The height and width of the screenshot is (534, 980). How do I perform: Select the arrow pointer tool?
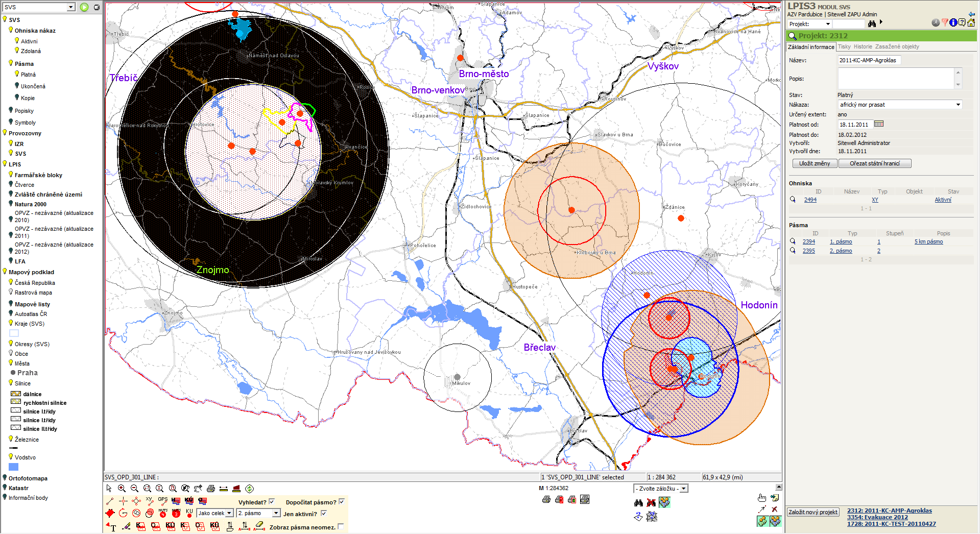109,489
